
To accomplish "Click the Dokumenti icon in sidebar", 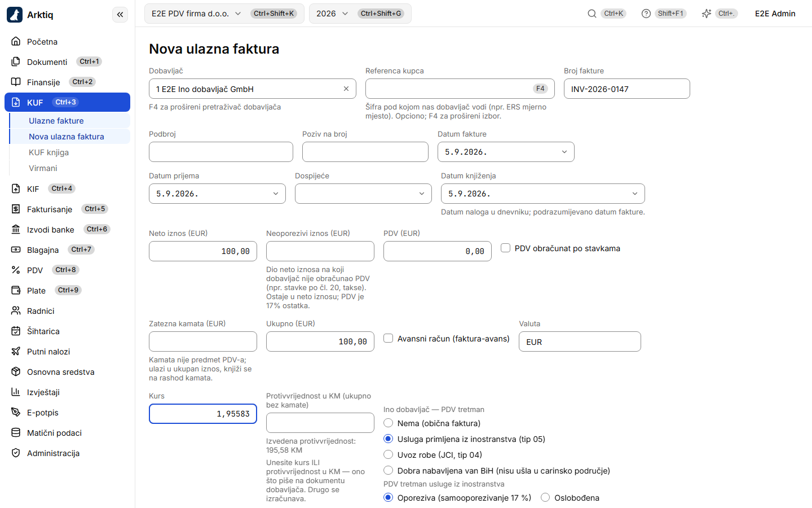I will pos(16,62).
